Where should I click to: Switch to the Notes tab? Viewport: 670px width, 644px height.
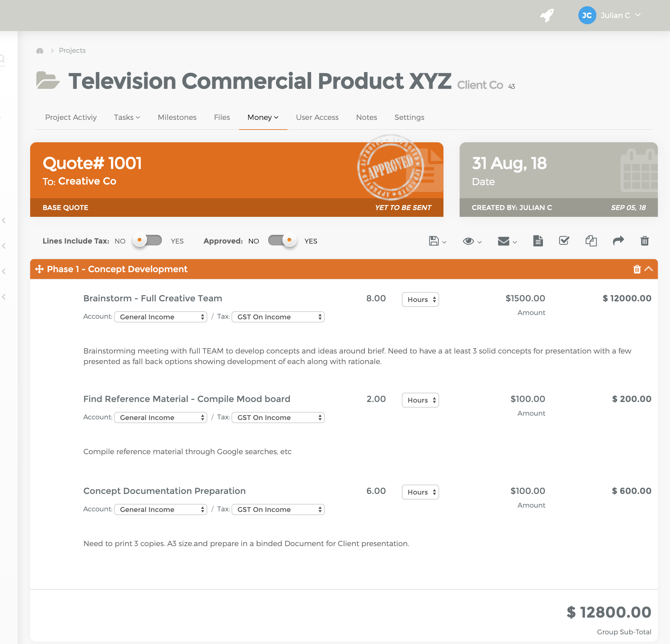pos(366,117)
